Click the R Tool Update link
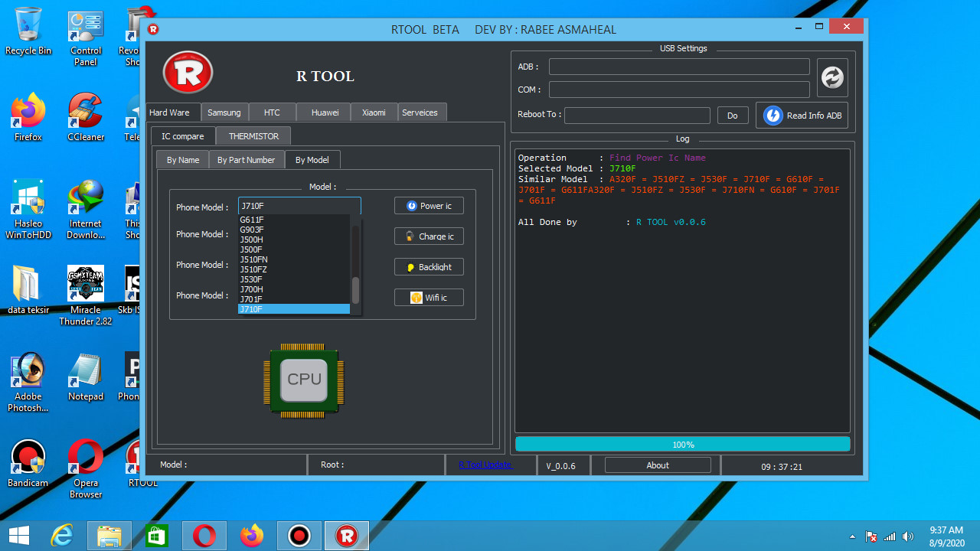The image size is (980, 551). pos(486,465)
